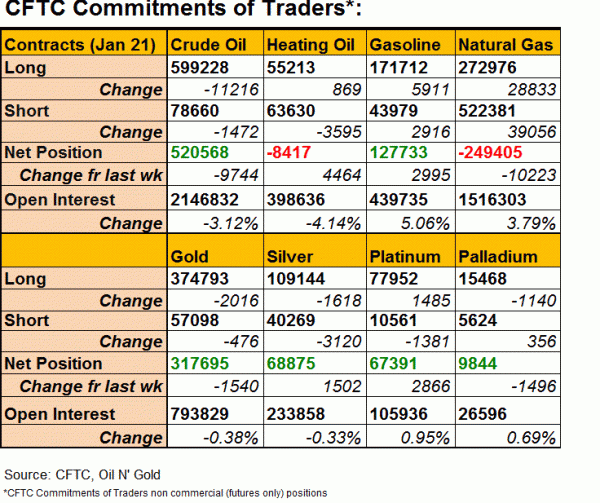600x503 pixels.
Task: Click the Silver column header
Action: click(x=290, y=256)
